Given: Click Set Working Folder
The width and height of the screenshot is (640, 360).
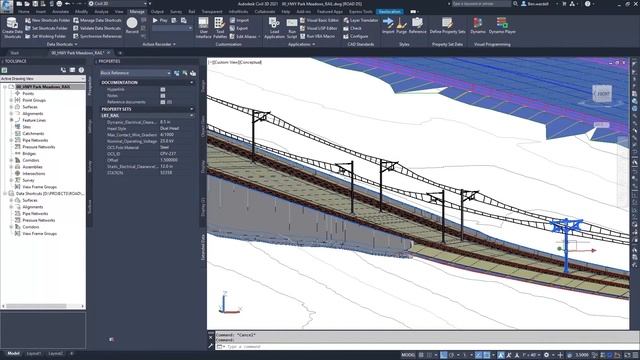Looking at the screenshot, I should click(45, 36).
